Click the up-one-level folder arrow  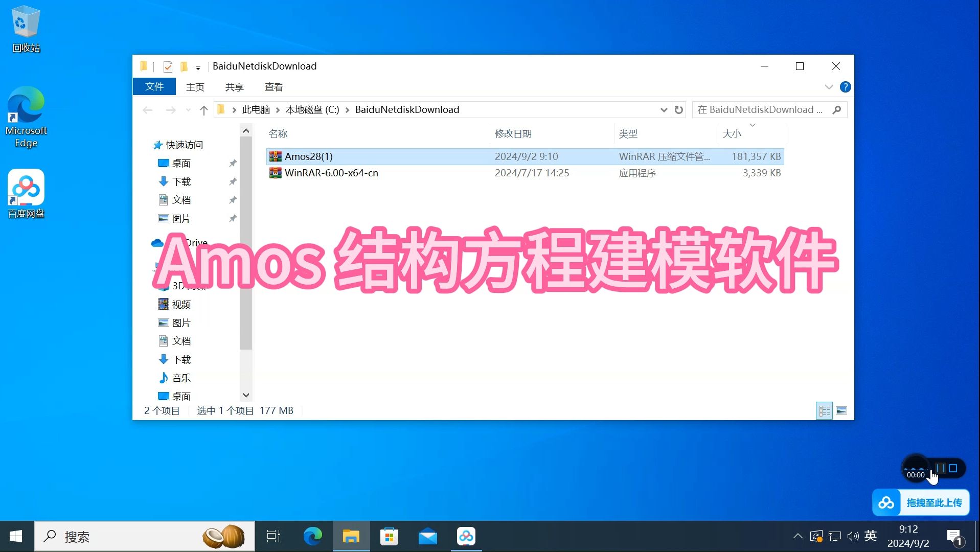[203, 109]
